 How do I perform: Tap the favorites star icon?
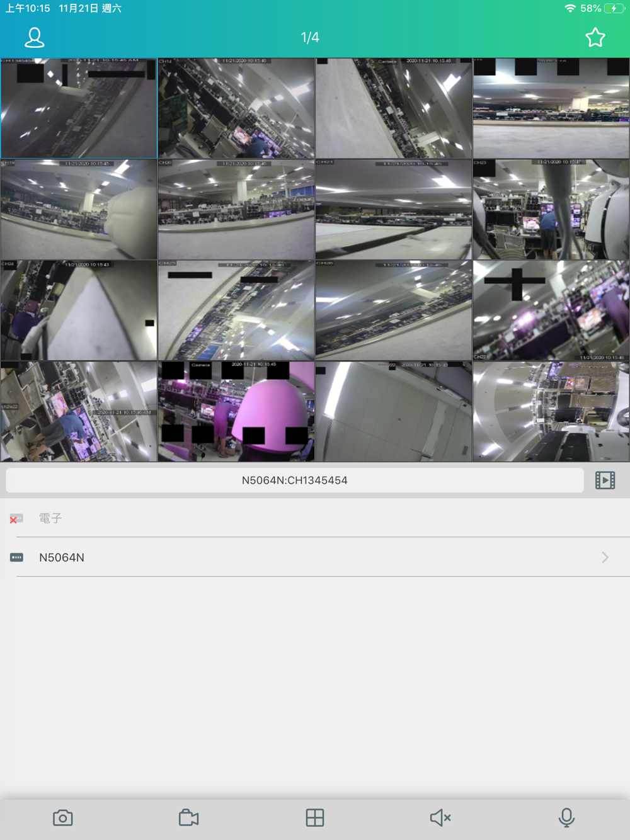click(595, 38)
